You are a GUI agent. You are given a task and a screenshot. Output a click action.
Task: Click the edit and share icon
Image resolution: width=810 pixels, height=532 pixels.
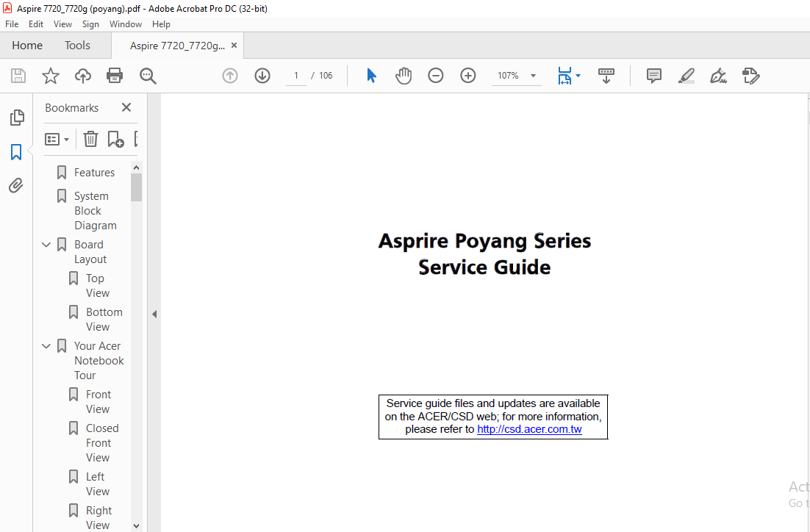(x=750, y=76)
